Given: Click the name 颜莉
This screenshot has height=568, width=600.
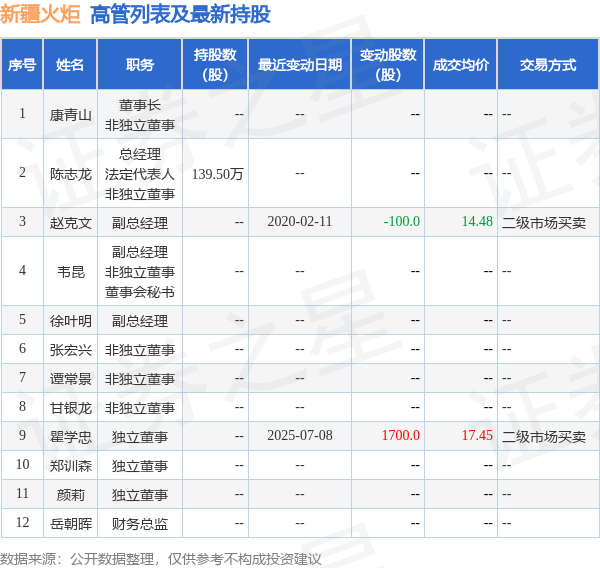Looking at the screenshot, I should (70, 495).
